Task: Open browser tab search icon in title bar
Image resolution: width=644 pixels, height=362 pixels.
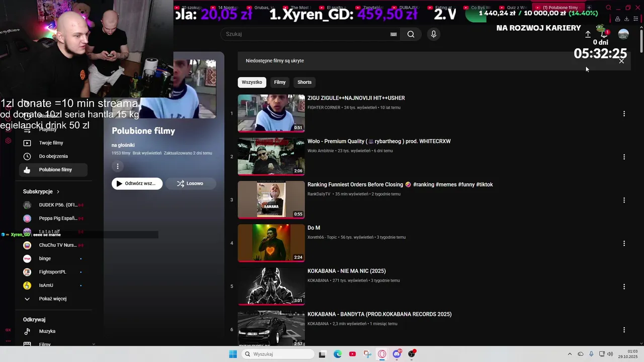Action: coord(608,8)
